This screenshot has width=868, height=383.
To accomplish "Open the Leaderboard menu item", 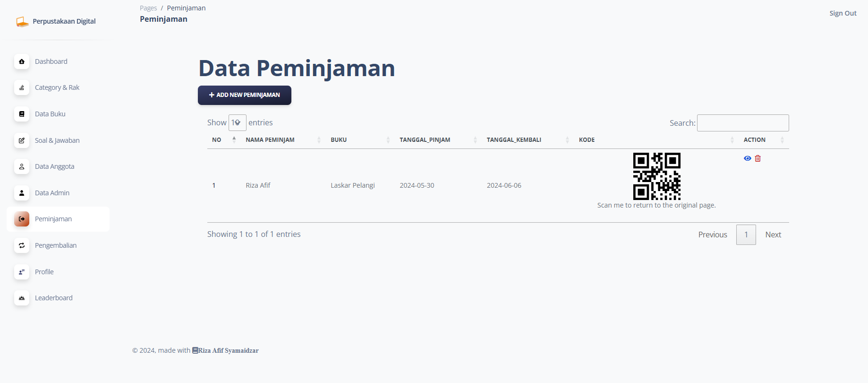I will (58, 298).
